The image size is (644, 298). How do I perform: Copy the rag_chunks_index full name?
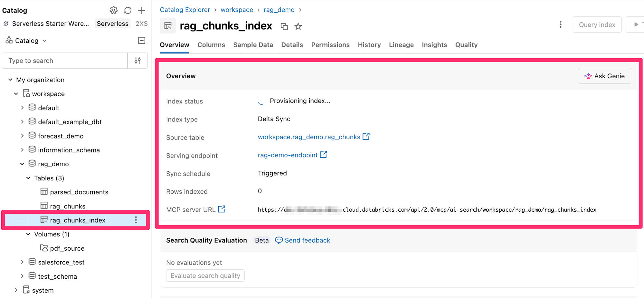pos(284,26)
